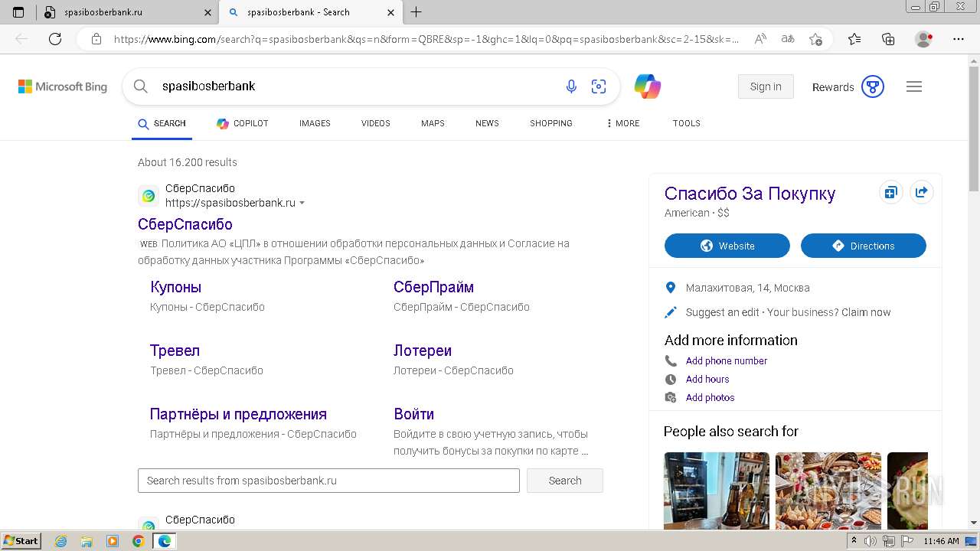
Task: Focus the site search input for spasibosberbank.ru
Action: tap(328, 481)
